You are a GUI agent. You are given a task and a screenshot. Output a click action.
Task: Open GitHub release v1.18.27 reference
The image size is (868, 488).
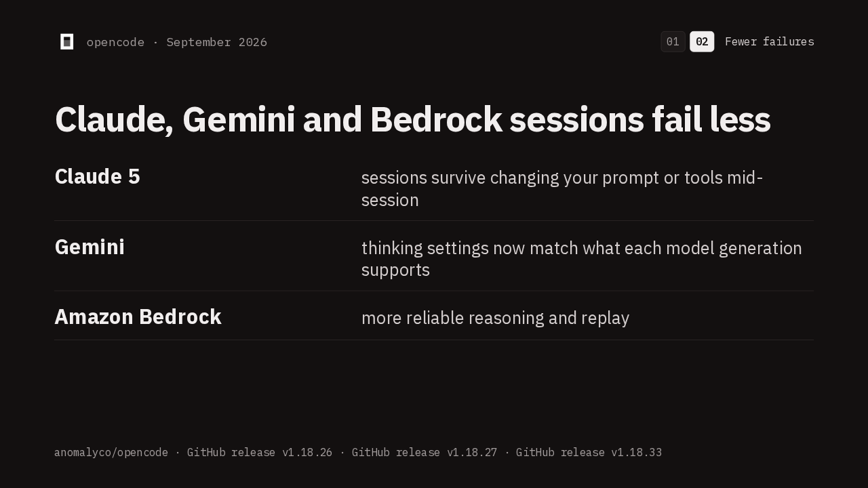click(425, 452)
